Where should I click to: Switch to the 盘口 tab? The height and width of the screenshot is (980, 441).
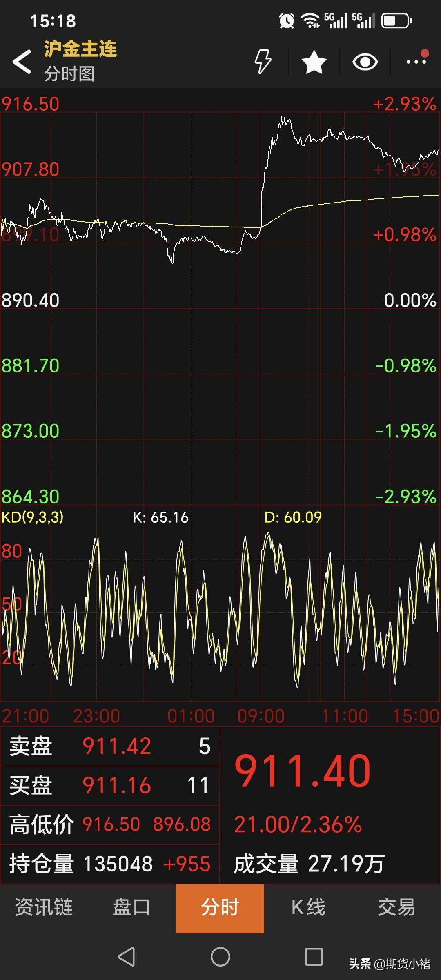tap(131, 907)
